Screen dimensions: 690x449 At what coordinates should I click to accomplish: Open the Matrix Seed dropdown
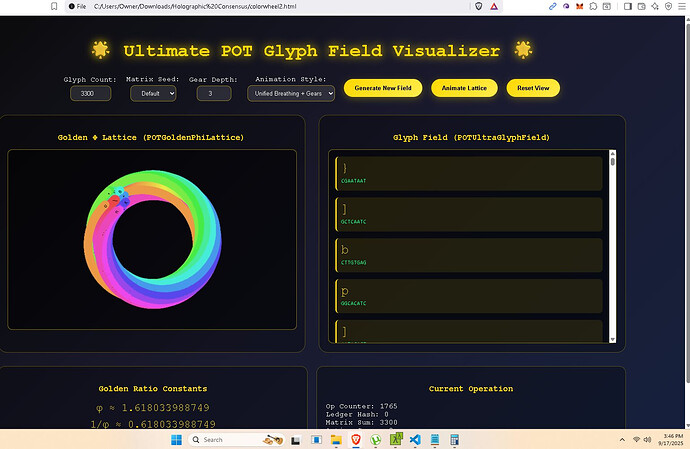pos(153,93)
